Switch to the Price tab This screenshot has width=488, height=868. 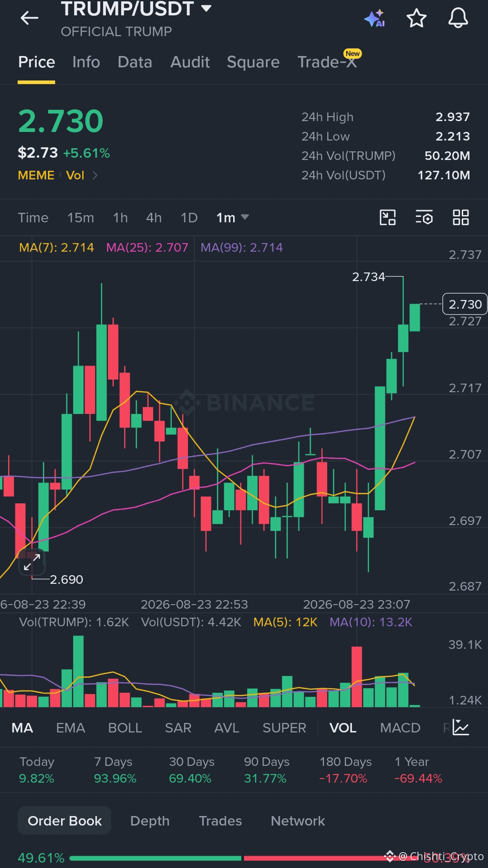(x=37, y=62)
